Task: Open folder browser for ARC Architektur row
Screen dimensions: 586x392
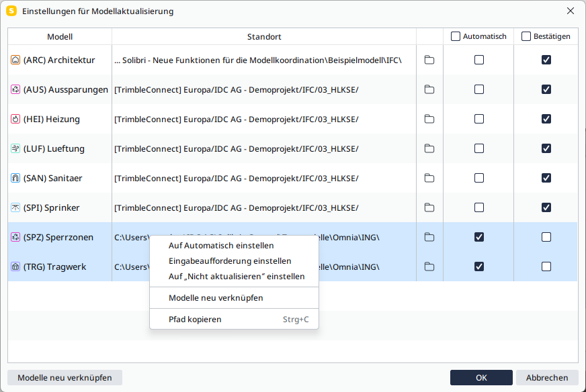Action: (x=429, y=60)
